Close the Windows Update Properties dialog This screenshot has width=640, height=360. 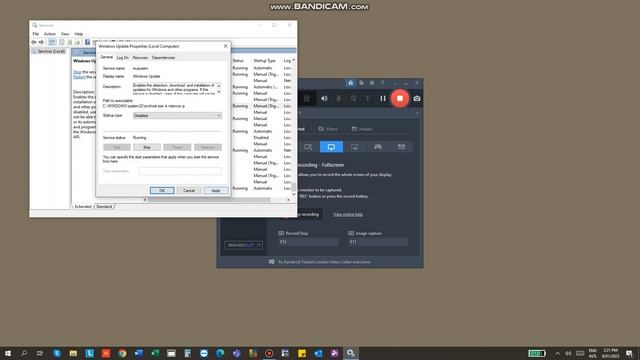click(x=226, y=46)
